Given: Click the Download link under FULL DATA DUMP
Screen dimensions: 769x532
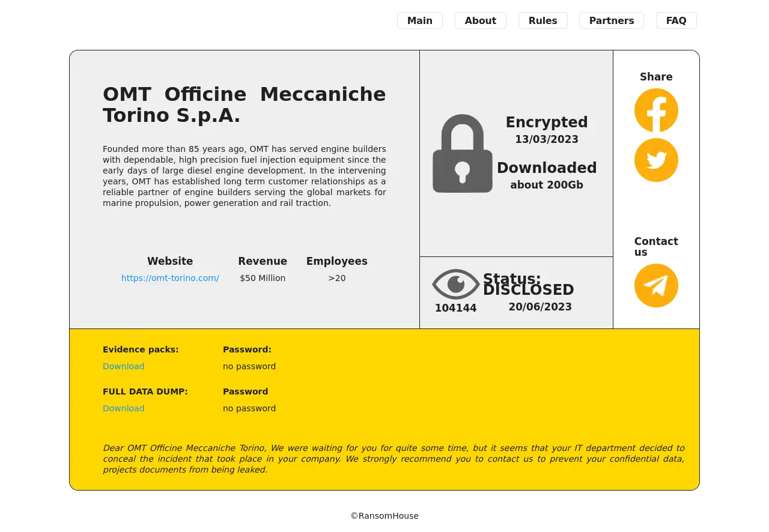Looking at the screenshot, I should 123,408.
